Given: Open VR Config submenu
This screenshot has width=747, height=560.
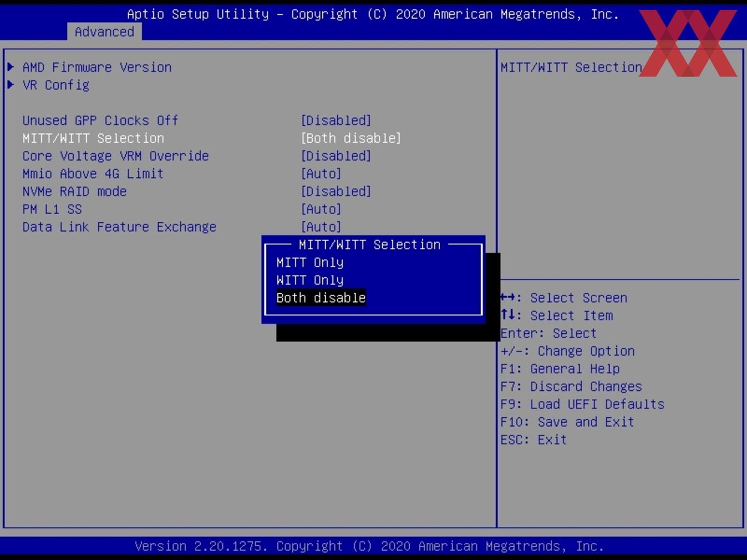Looking at the screenshot, I should (x=56, y=85).
